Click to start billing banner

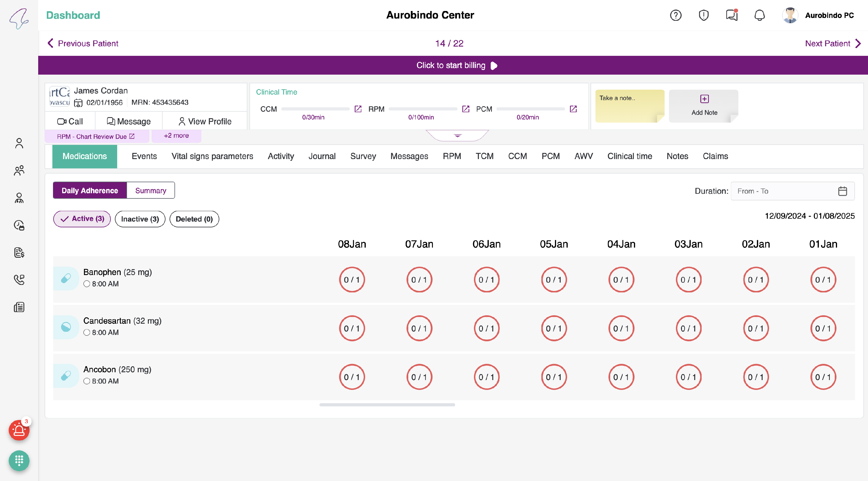453,65
